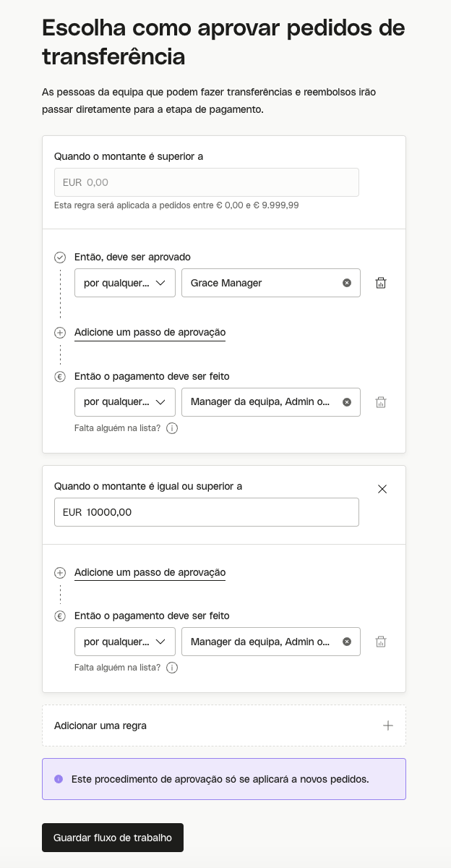Clear payers field in first rule
Image resolution: width=451 pixels, height=868 pixels.
pos(347,402)
